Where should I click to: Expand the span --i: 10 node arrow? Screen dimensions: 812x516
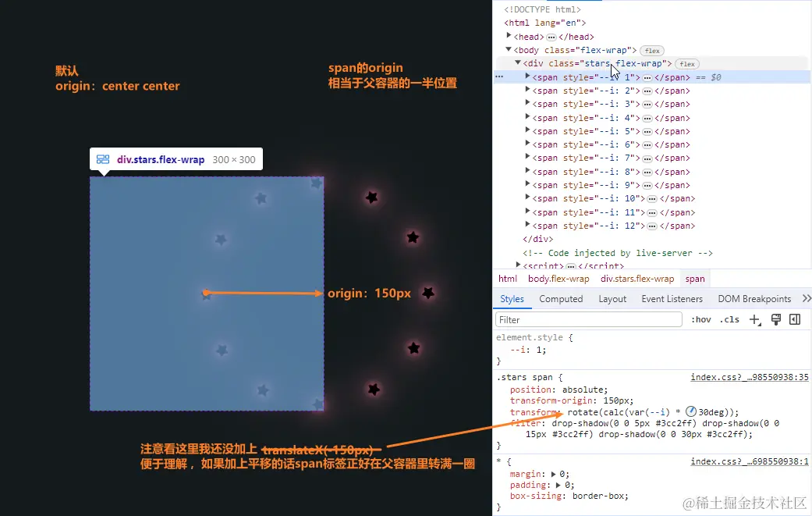click(x=528, y=198)
